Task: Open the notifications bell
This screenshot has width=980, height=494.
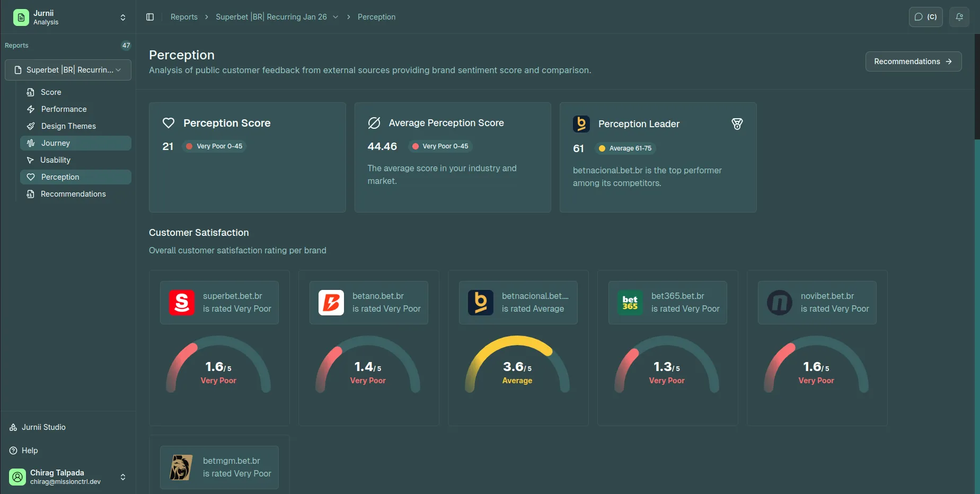Action: (x=959, y=17)
